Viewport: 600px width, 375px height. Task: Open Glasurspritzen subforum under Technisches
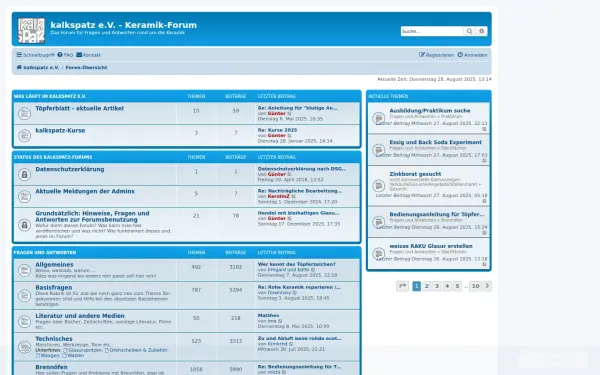[x=85, y=350]
